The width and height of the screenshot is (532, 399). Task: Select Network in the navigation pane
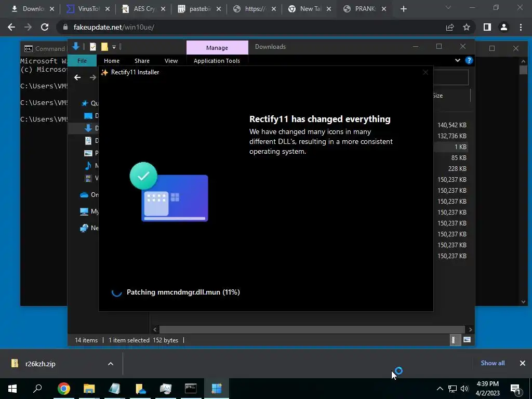89,228
